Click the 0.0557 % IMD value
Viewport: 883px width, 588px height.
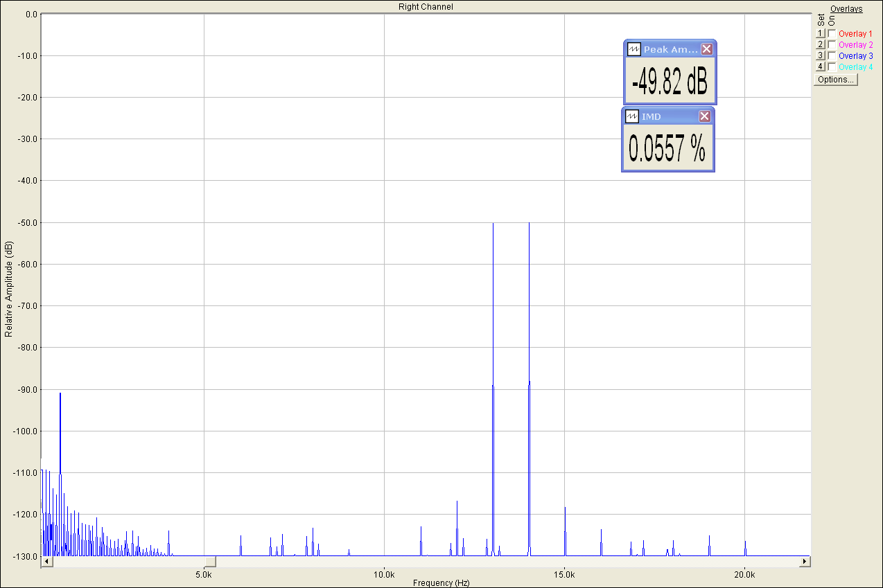pyautogui.click(x=667, y=148)
